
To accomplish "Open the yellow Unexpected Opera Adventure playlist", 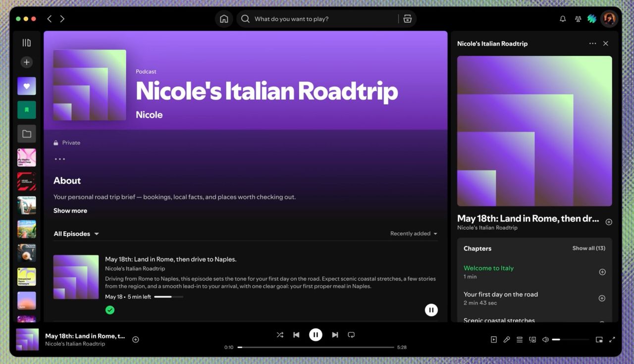I will click(x=27, y=277).
